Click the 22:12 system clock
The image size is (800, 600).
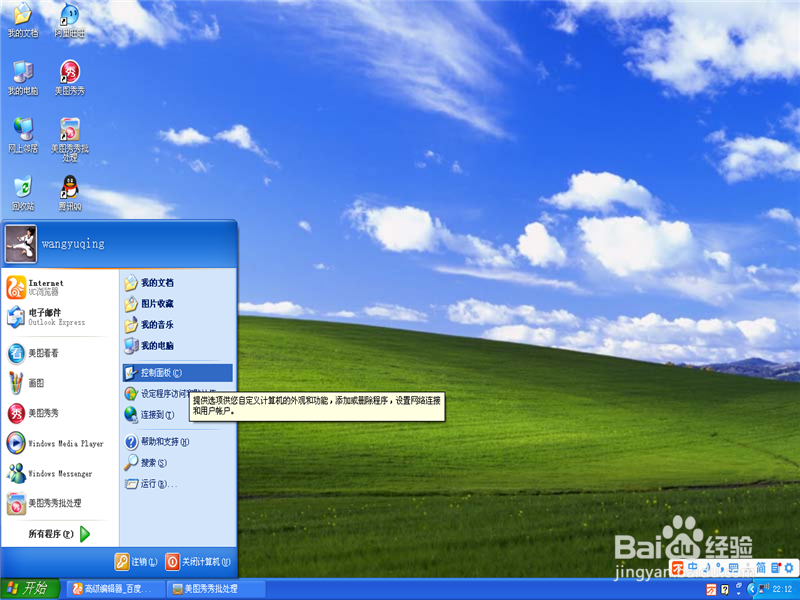782,589
